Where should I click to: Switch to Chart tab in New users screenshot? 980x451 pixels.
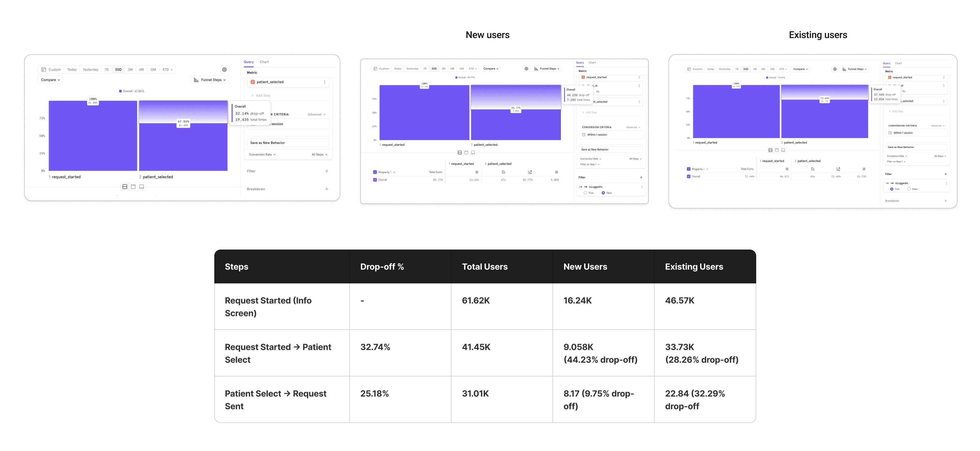[592, 63]
